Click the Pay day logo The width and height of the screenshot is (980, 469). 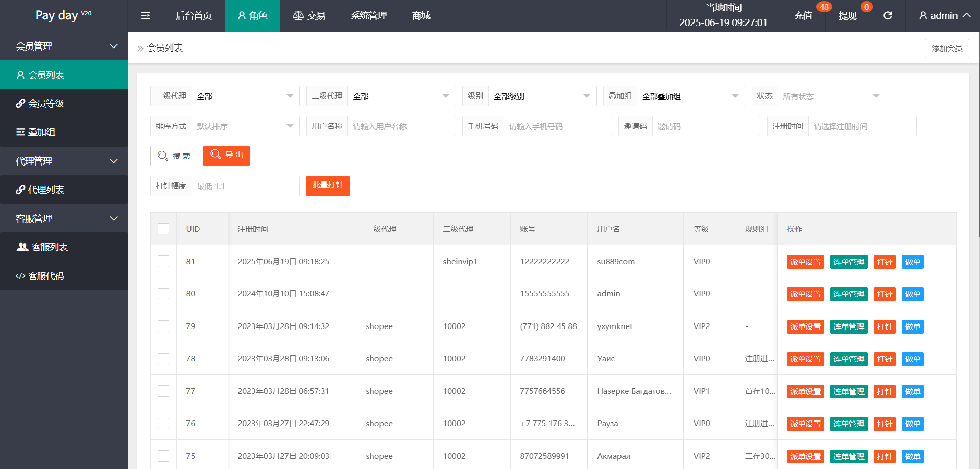point(63,15)
